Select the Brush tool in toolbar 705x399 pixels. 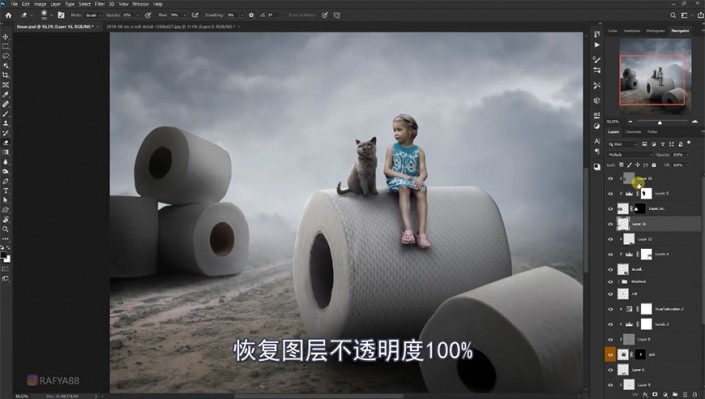click(x=5, y=114)
